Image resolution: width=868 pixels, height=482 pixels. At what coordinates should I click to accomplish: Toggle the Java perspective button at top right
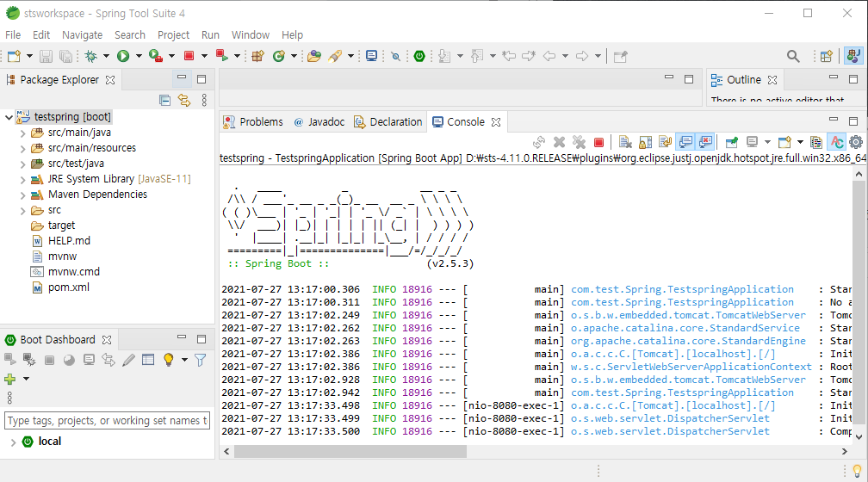[853, 55]
